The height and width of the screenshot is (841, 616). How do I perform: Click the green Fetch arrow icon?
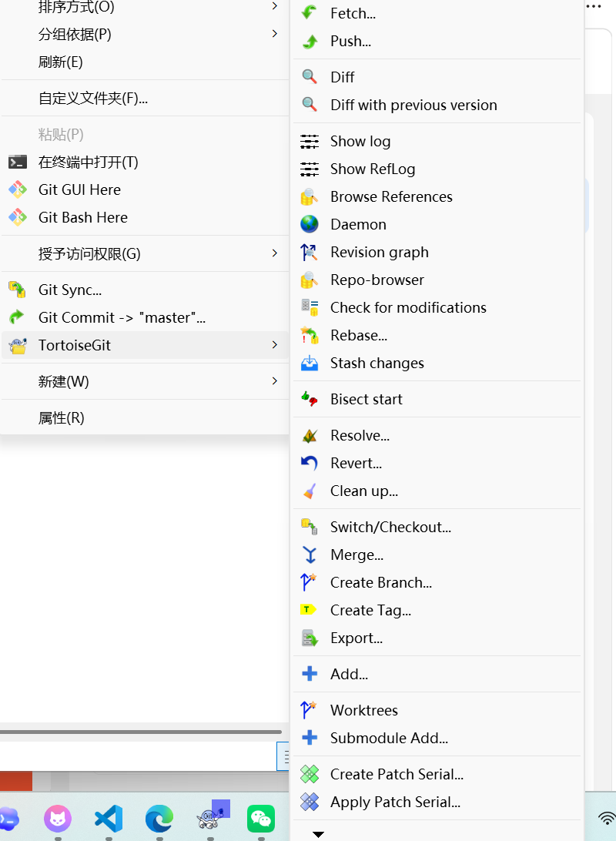pyautogui.click(x=310, y=12)
